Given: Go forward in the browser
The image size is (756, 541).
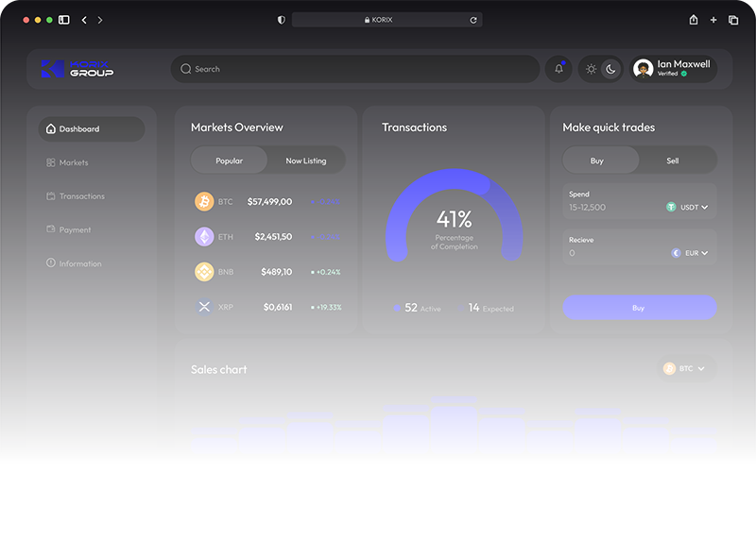Looking at the screenshot, I should coord(100,20).
